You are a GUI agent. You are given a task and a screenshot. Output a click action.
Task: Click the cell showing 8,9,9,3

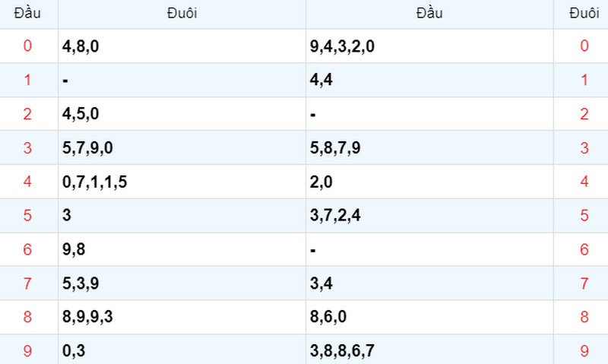[182, 317]
